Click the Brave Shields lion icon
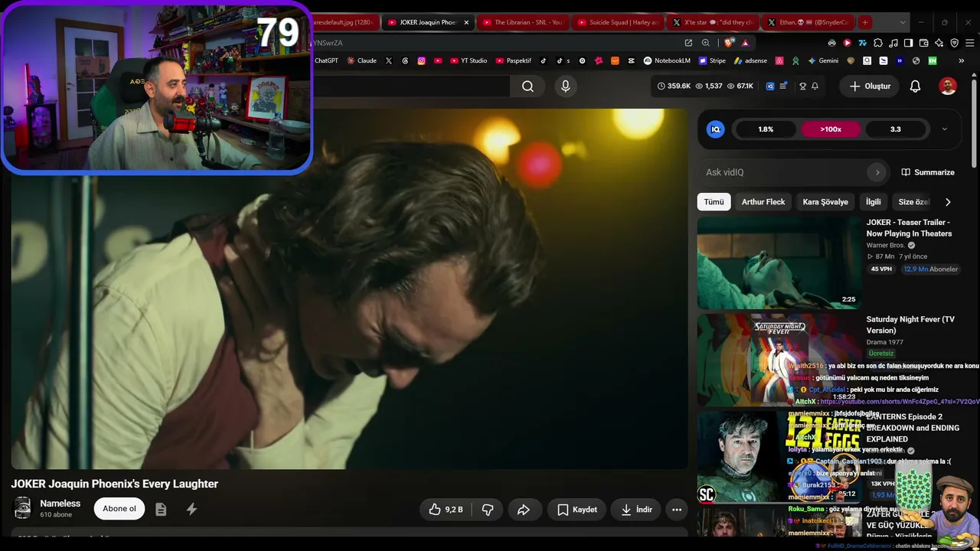This screenshot has width=980, height=551. (x=728, y=43)
